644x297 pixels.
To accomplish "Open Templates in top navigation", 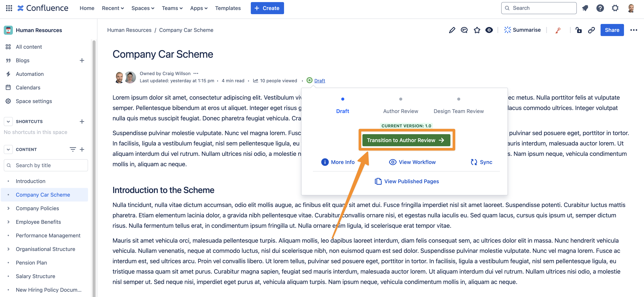I will point(228,8).
